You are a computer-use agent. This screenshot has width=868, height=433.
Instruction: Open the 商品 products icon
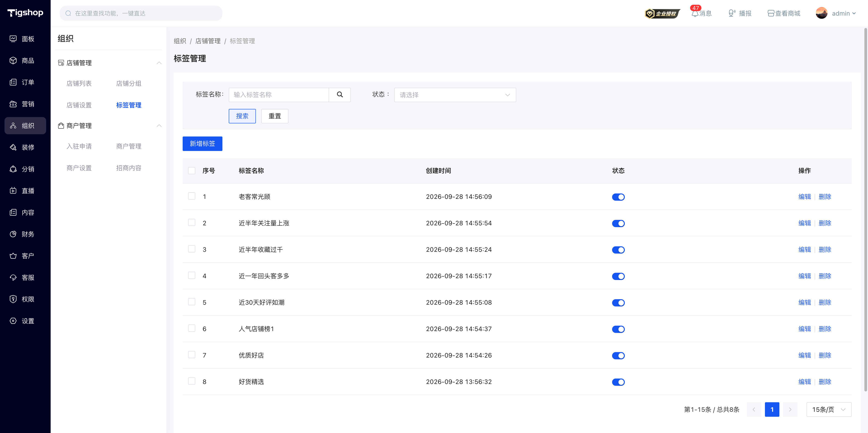13,61
